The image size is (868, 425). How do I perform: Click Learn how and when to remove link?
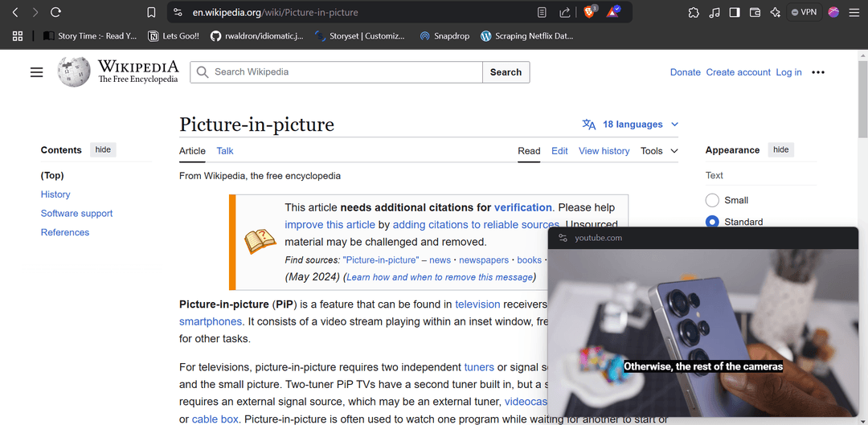point(440,276)
